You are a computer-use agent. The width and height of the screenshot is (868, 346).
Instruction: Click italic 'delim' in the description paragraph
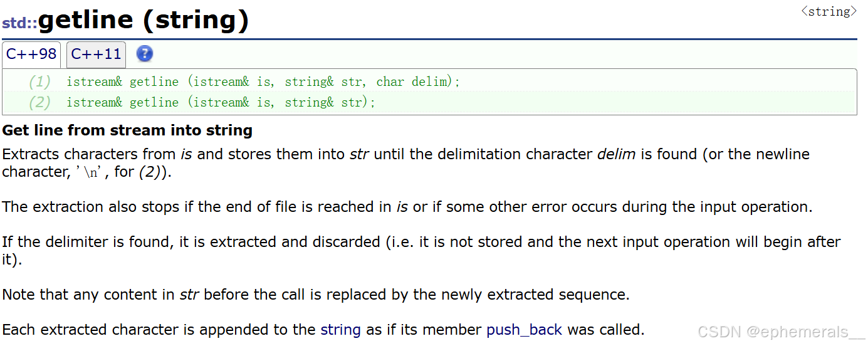click(x=615, y=154)
